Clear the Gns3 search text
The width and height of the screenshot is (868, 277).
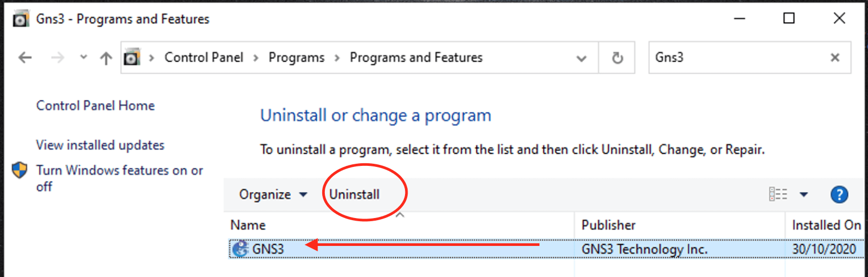coord(835,57)
